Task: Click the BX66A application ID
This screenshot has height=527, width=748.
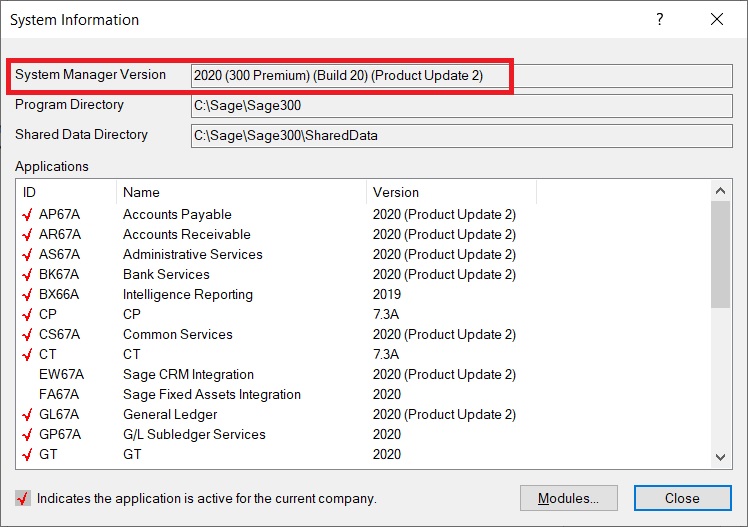Action: 59,295
